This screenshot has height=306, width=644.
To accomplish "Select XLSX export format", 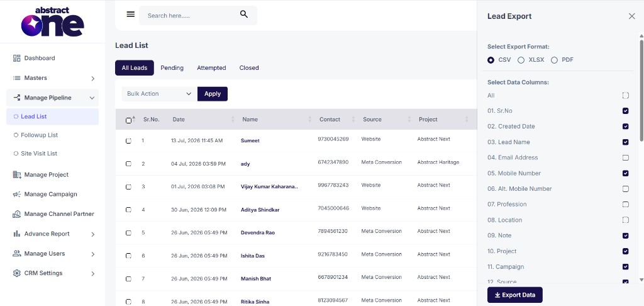I will [521, 60].
